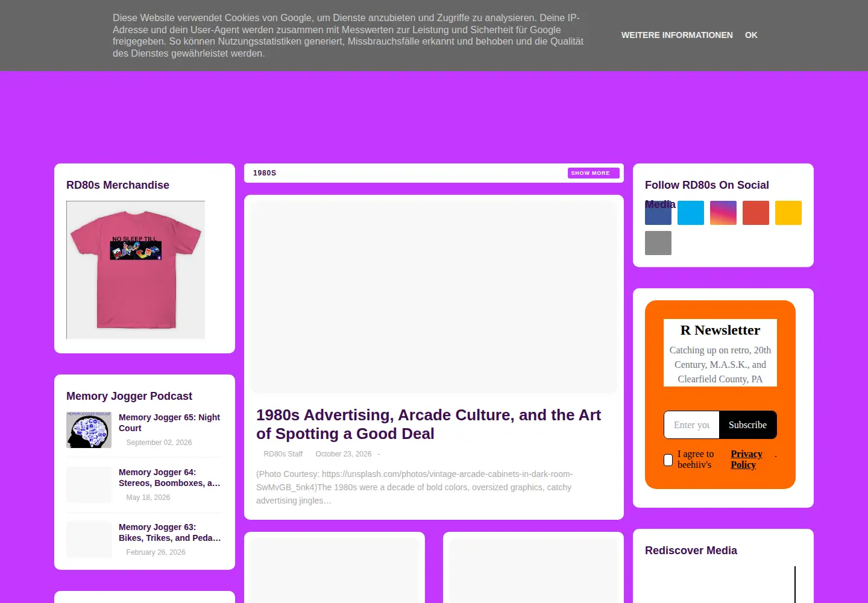The width and height of the screenshot is (868, 603).
Task: Click the R Newsletter title
Action: click(x=720, y=330)
